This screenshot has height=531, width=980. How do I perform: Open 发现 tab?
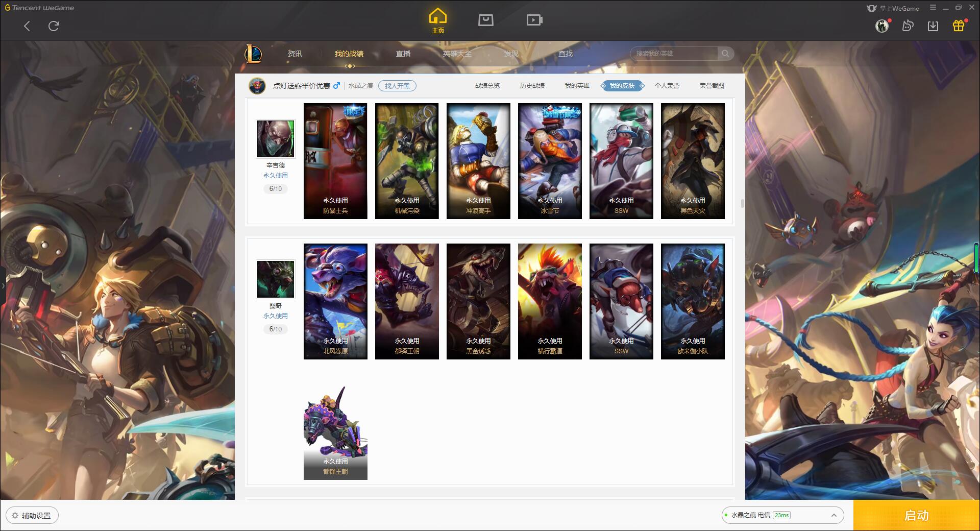(511, 54)
